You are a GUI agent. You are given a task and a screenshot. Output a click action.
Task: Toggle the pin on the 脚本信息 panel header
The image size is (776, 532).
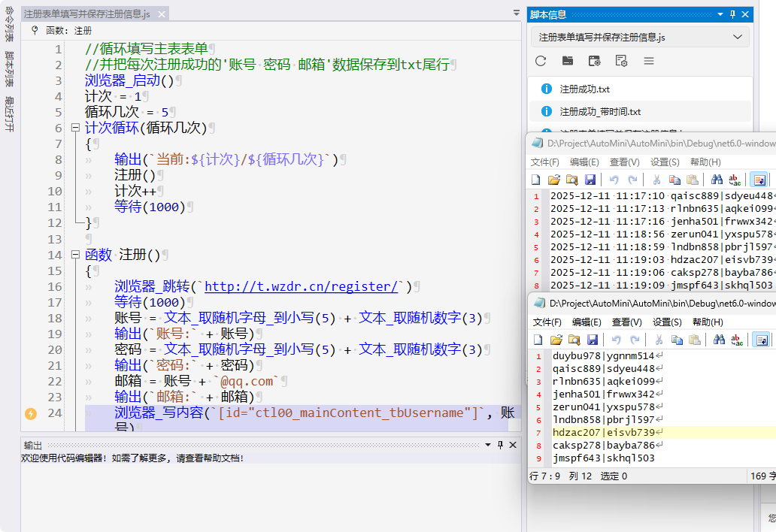tap(732, 14)
